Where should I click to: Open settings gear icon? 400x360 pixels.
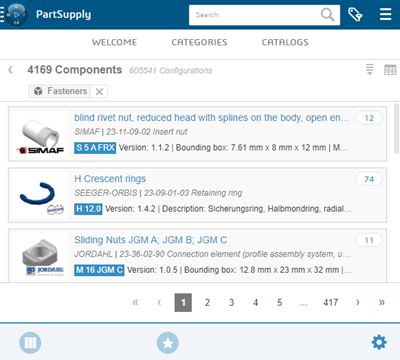[379, 342]
